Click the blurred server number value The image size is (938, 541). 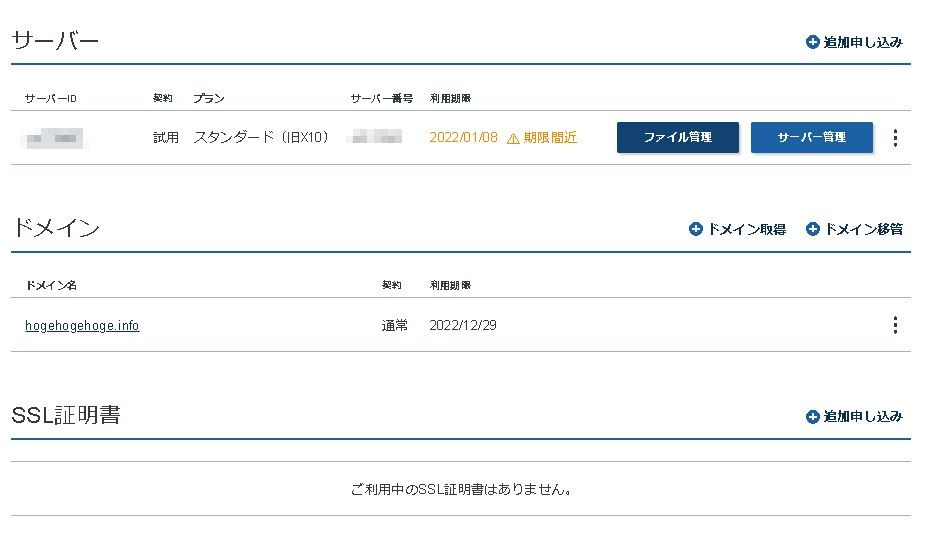375,138
